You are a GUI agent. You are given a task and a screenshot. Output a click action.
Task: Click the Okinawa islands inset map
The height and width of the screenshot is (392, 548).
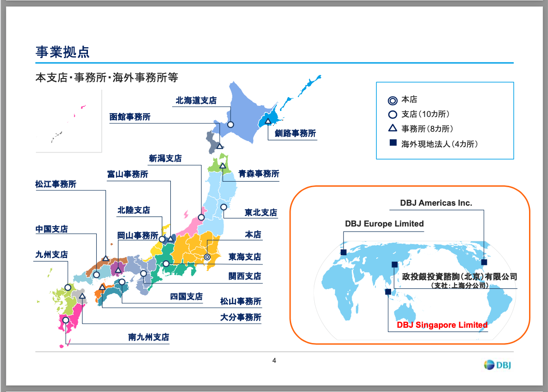(x=68, y=121)
